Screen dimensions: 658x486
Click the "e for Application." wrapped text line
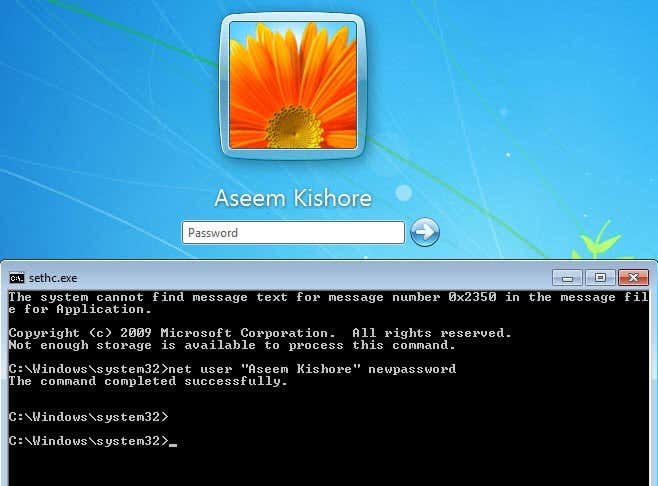80,309
